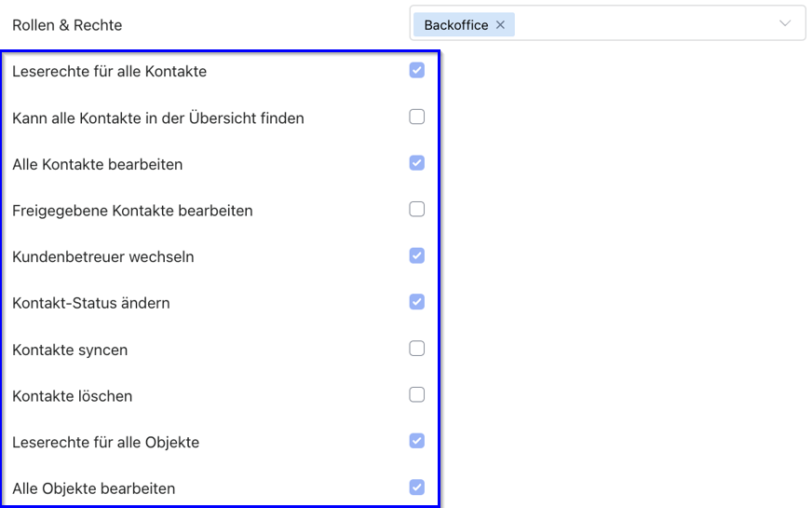The height and width of the screenshot is (508, 812).
Task: Tick the Kontakte löschen checkbox
Action: 417,394
